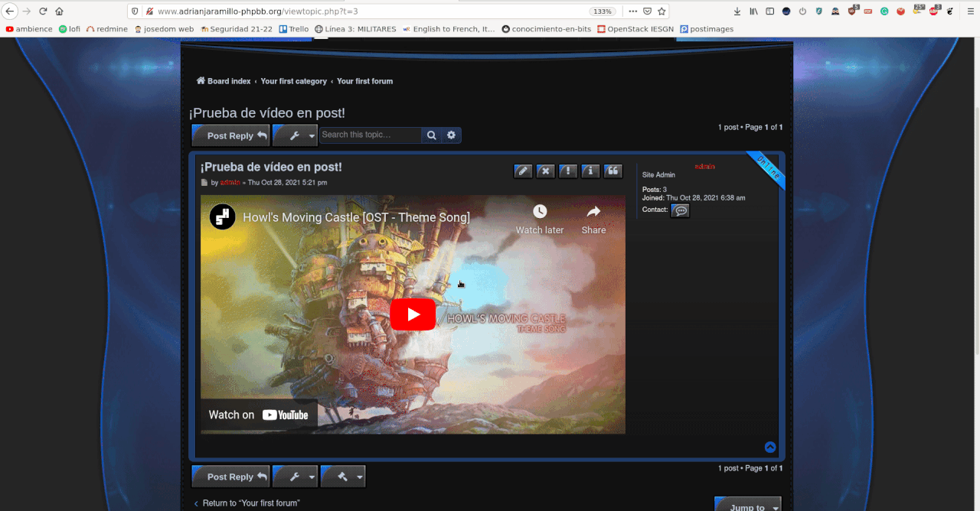
Task: Open the postimages bookmark
Action: (707, 29)
